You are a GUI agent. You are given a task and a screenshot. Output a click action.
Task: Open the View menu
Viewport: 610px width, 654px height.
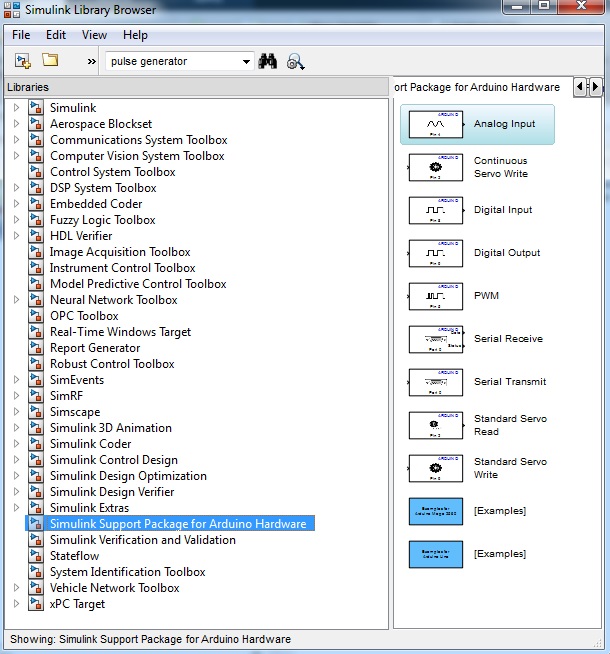pyautogui.click(x=94, y=35)
